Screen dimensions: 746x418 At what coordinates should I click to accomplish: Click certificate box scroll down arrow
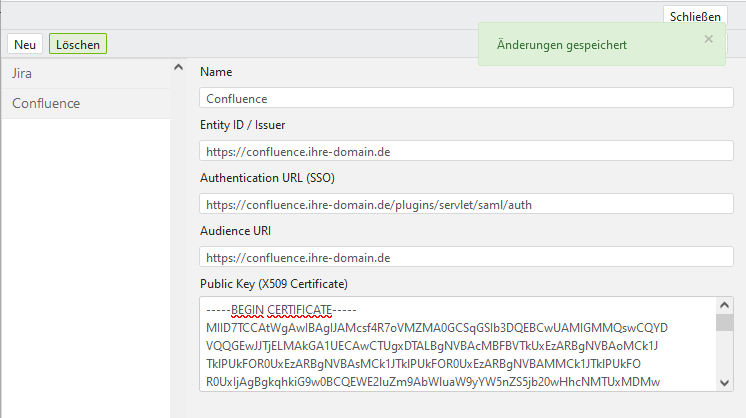pyautogui.click(x=725, y=382)
